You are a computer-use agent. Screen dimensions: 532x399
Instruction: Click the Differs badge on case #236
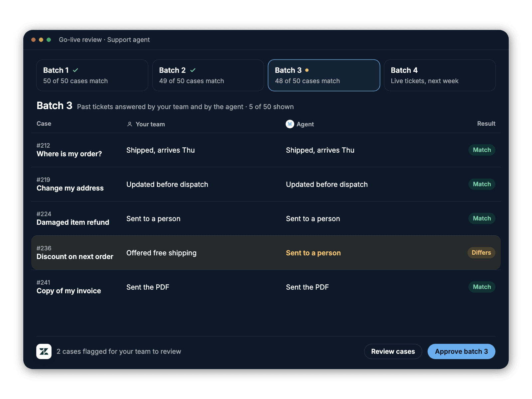click(481, 253)
